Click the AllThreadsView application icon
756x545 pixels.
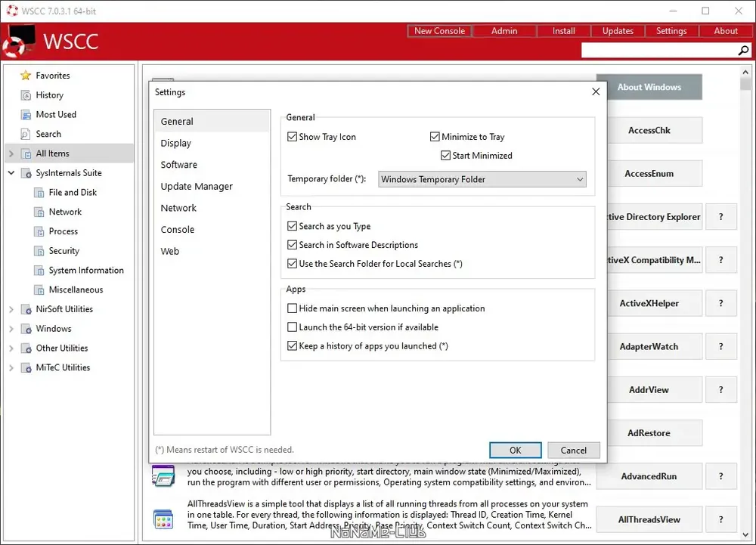(x=163, y=519)
